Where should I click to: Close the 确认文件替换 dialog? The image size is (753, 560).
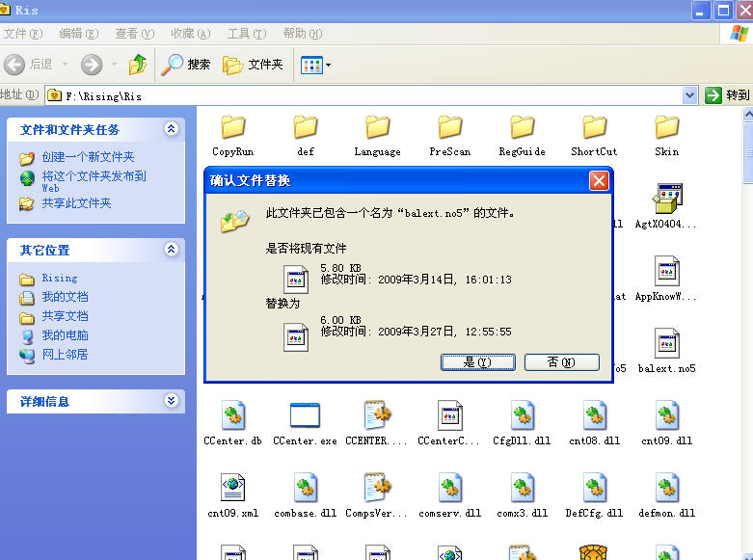(x=599, y=181)
